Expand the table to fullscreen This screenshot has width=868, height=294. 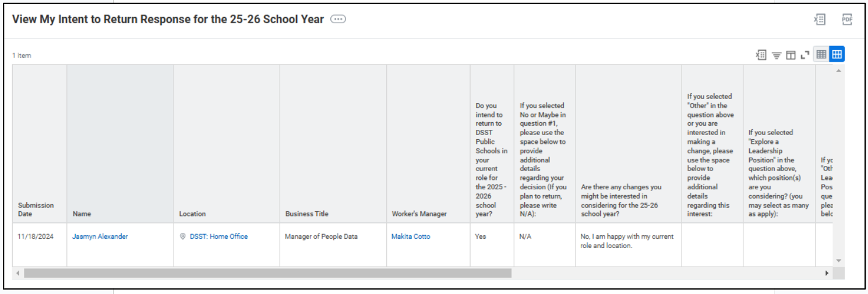click(805, 55)
